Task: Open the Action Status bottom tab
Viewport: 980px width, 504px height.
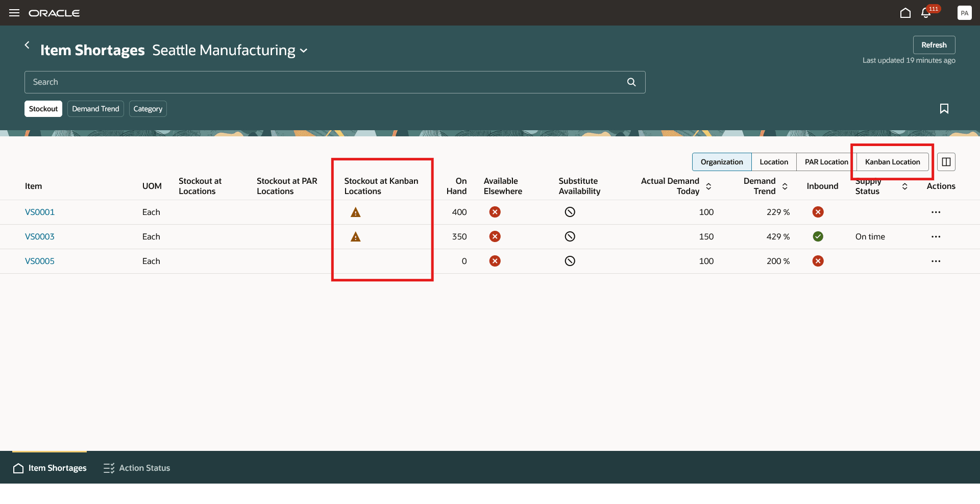Action: click(137, 468)
